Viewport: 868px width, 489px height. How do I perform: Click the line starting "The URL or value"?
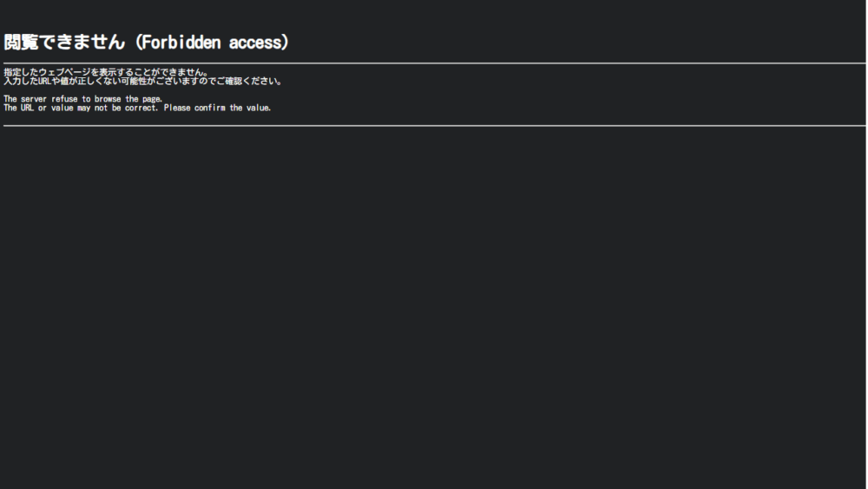click(x=137, y=108)
